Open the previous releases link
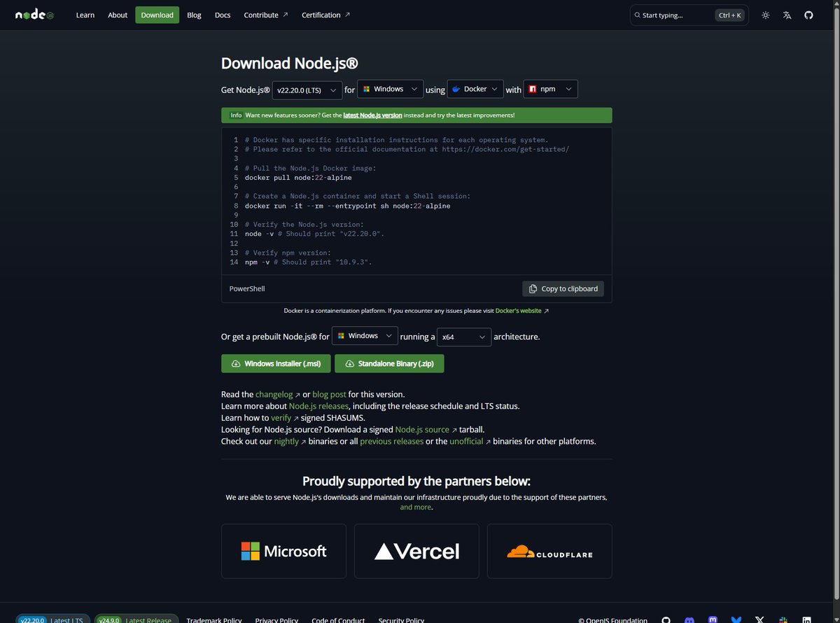The height and width of the screenshot is (623, 840). (x=391, y=442)
